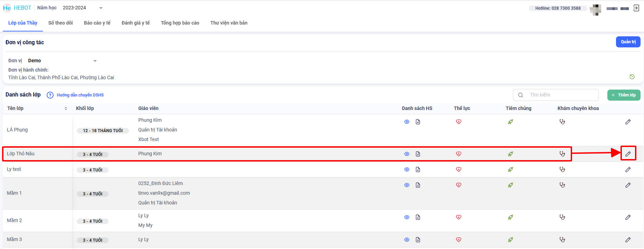This screenshot has width=644, height=249.
Task: Click stethoscope icon for Ly test class
Action: pos(562,169)
